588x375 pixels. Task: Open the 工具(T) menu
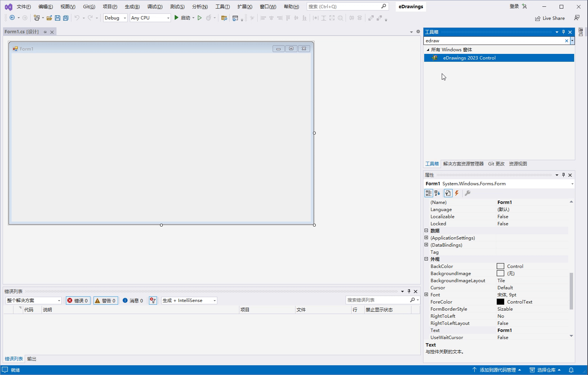(x=223, y=6)
